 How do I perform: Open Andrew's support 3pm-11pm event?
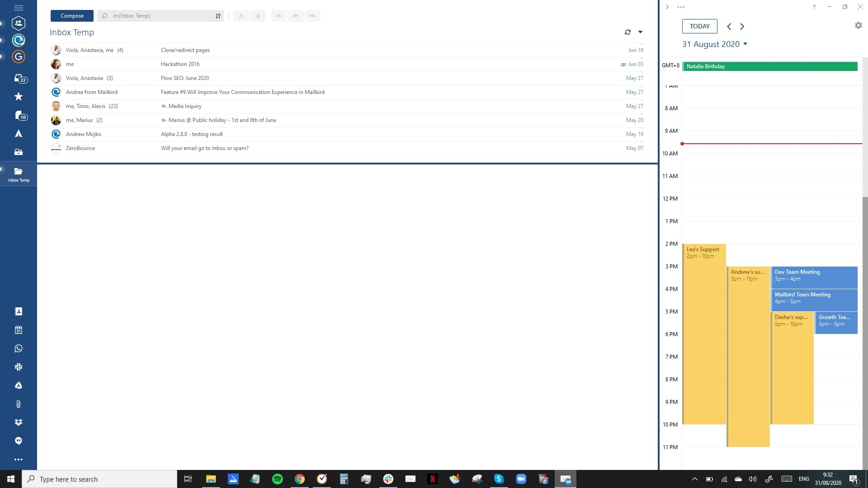point(748,357)
